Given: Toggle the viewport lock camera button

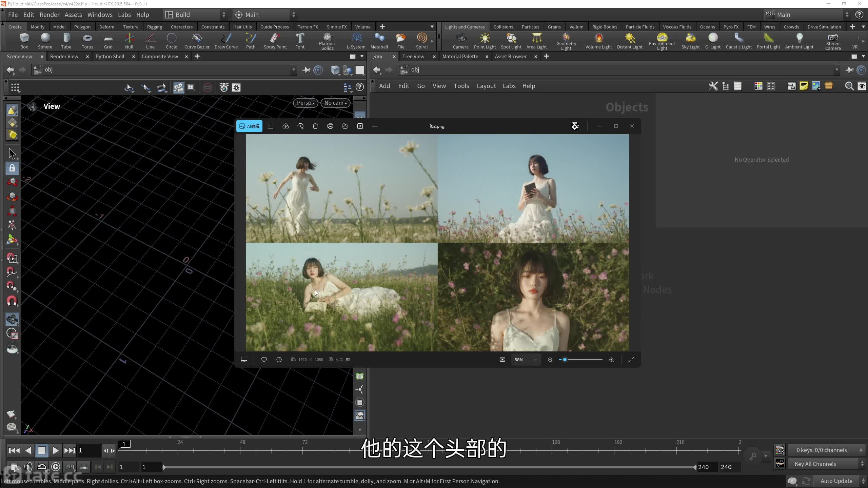Looking at the screenshot, I should coord(12,168).
